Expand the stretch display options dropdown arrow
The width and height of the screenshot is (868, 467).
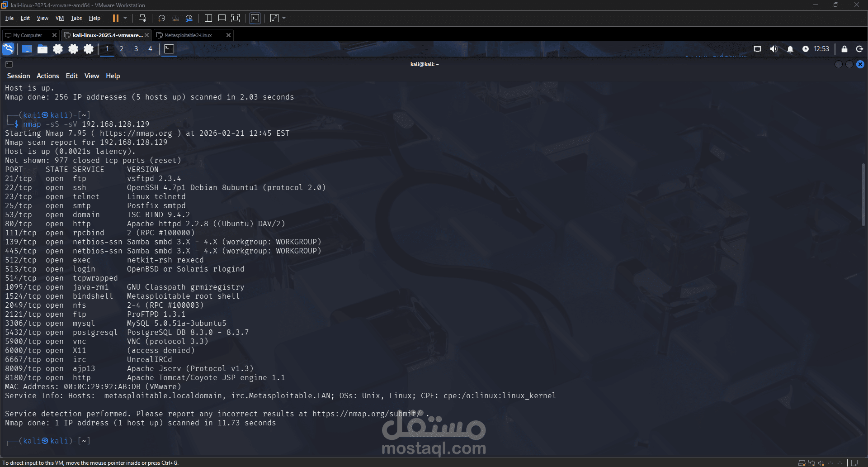284,18
